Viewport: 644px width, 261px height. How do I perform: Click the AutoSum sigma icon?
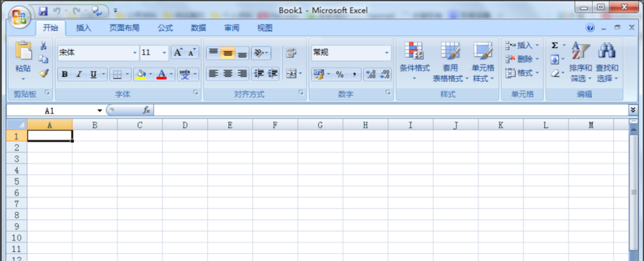pos(555,46)
